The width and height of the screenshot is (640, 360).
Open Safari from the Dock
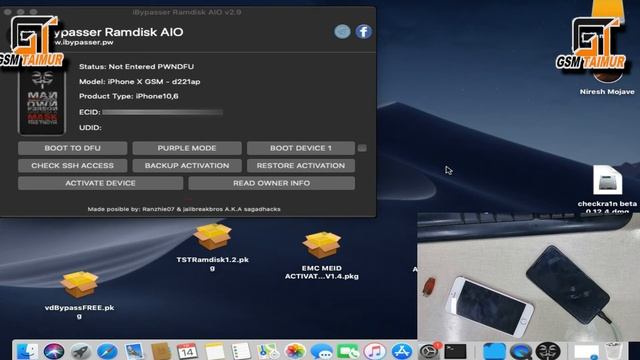[x=107, y=351]
